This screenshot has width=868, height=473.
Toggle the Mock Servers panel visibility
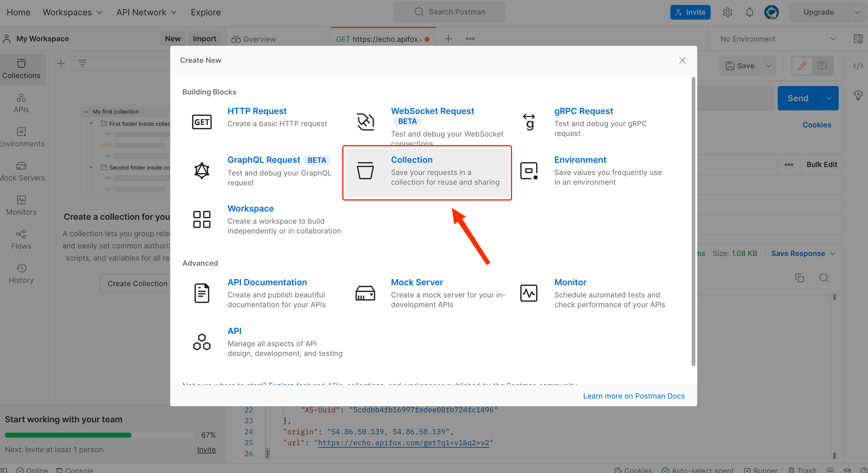tap(22, 171)
